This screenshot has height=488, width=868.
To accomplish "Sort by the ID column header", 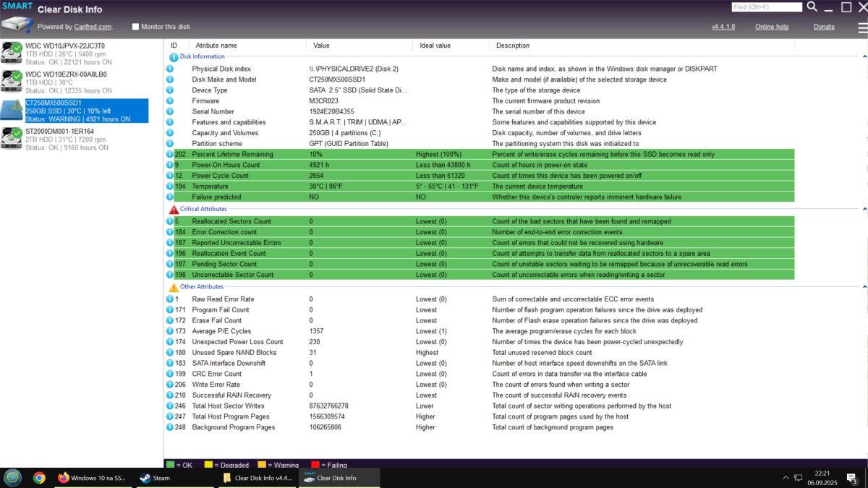I will coord(174,46).
